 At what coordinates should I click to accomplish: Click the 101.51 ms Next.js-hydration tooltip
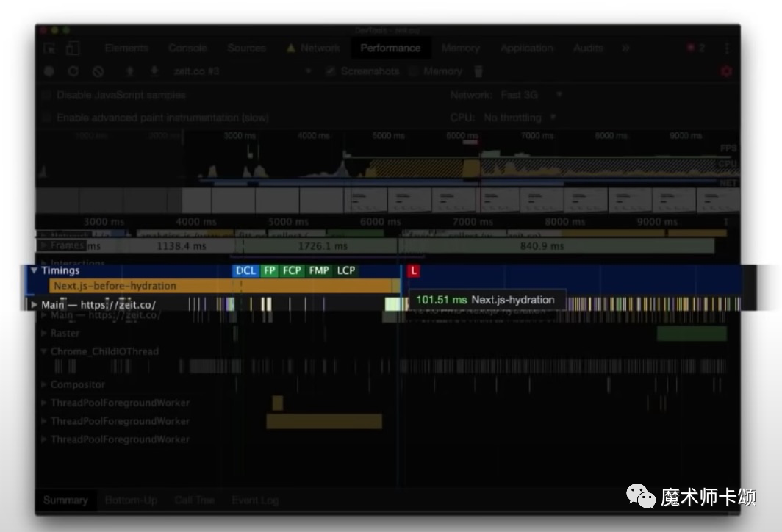tap(487, 300)
